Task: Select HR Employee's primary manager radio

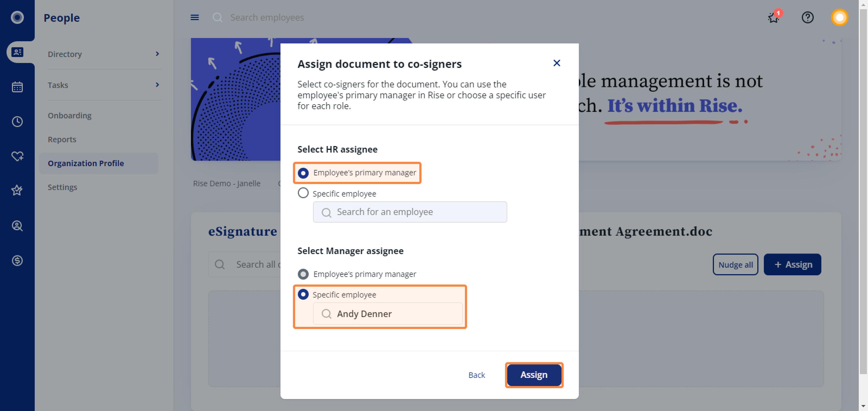Action: click(303, 173)
